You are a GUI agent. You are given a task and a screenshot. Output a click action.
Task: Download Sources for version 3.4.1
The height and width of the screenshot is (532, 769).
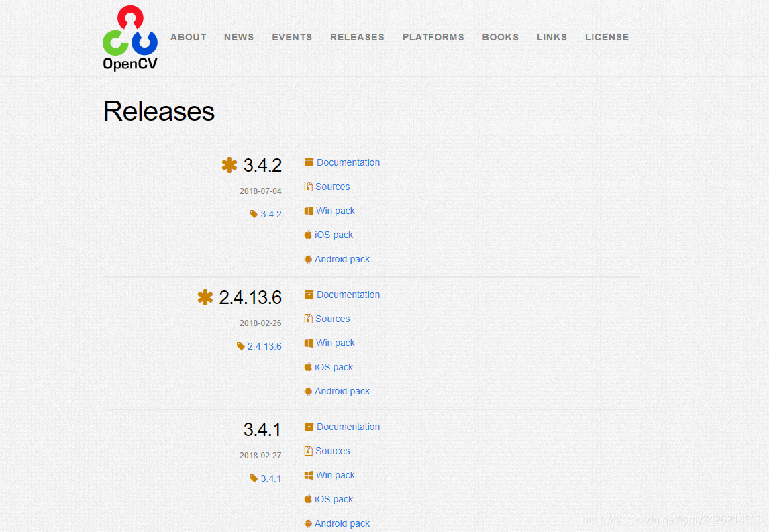point(333,451)
